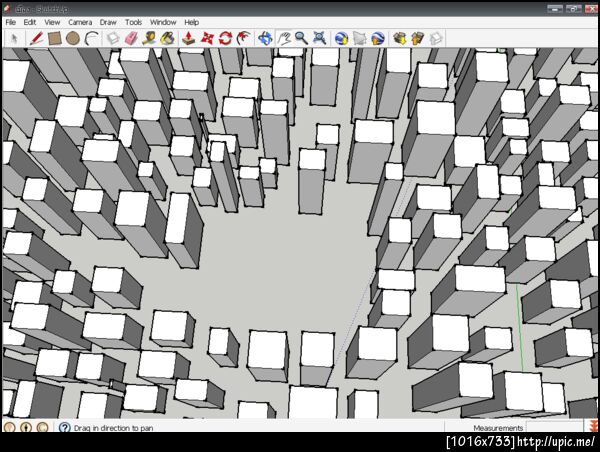Open the Draw menu
The image size is (600, 452).
point(108,22)
